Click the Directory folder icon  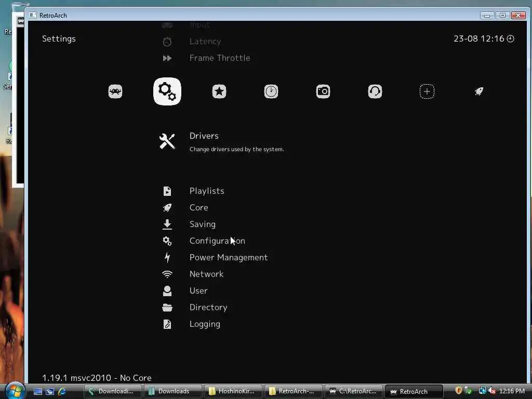(167, 308)
